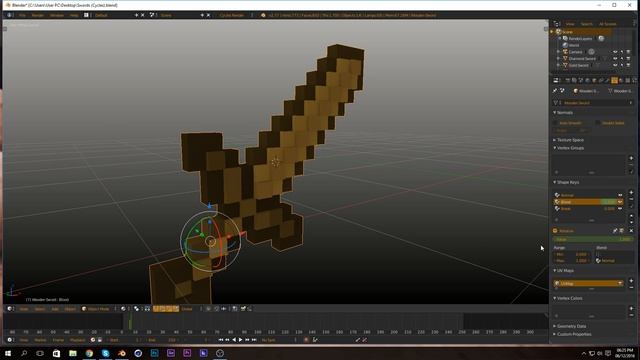Open the File menu

[22, 15]
